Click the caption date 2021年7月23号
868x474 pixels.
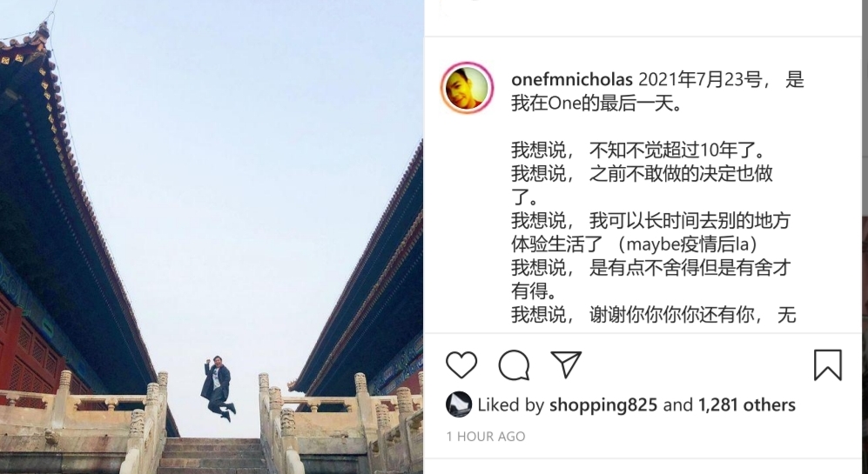[x=700, y=80]
